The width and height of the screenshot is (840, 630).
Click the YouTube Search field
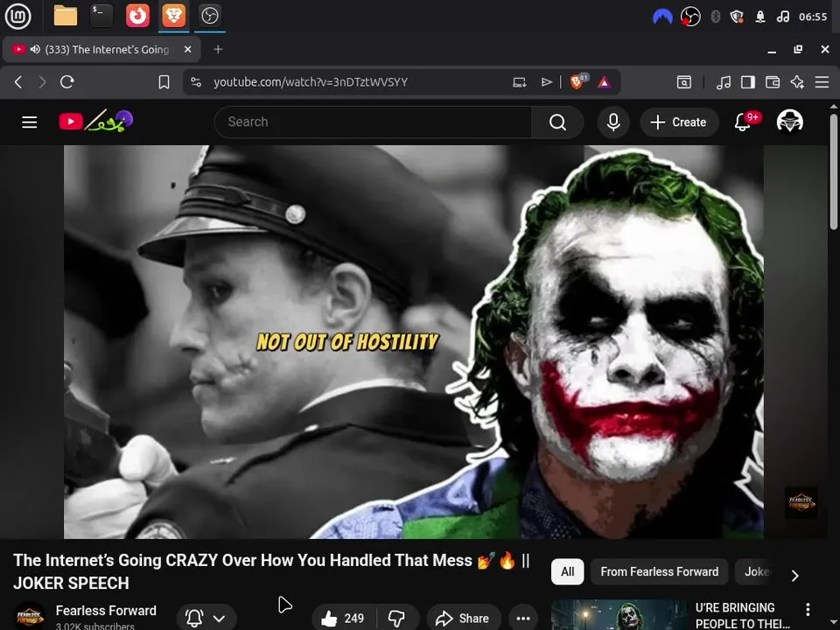[373, 122]
